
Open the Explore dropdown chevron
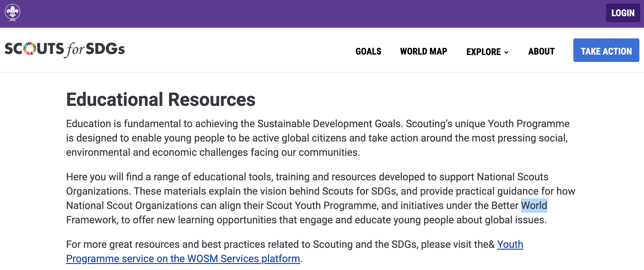[507, 52]
